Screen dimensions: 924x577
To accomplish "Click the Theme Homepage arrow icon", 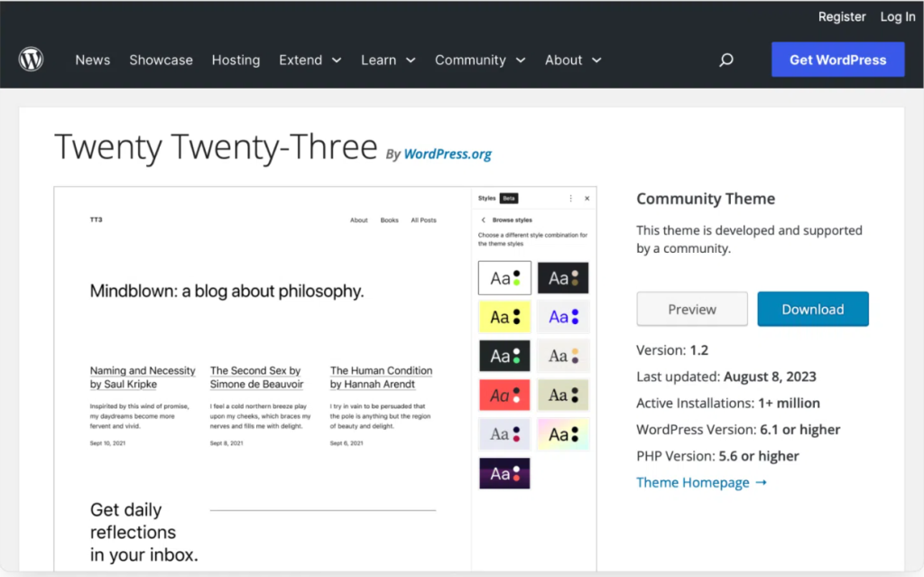I will [762, 482].
